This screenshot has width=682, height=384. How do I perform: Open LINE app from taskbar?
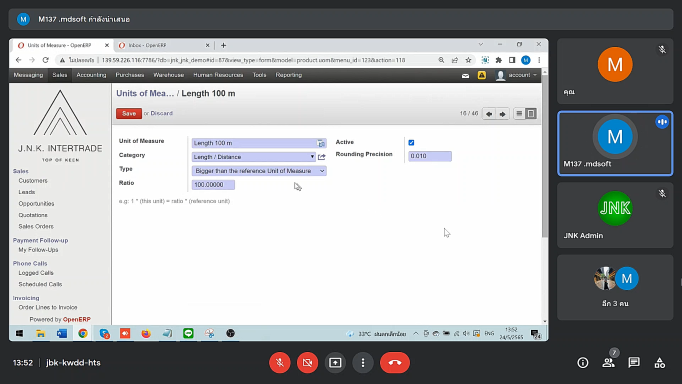click(188, 334)
